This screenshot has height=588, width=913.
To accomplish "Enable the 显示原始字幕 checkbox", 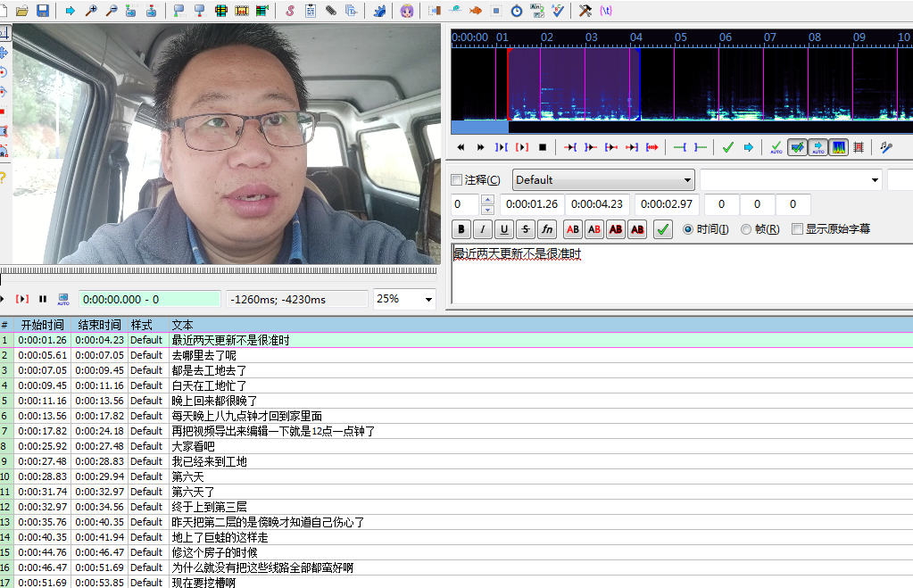I will [x=797, y=229].
